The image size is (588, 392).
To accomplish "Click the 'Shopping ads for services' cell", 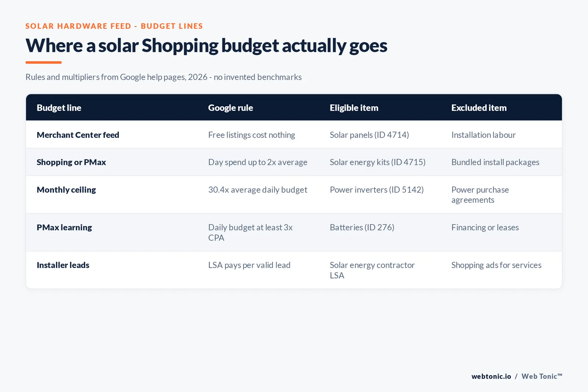I will pyautogui.click(x=496, y=265).
